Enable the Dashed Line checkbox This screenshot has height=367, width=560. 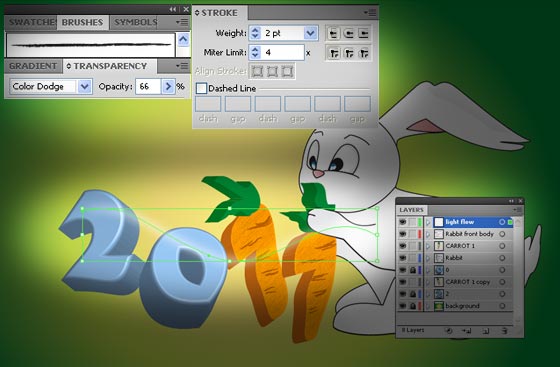[x=201, y=88]
